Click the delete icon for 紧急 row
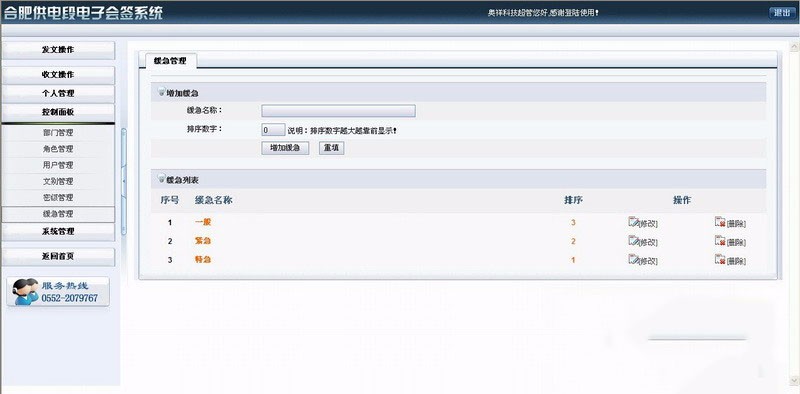 pyautogui.click(x=720, y=240)
